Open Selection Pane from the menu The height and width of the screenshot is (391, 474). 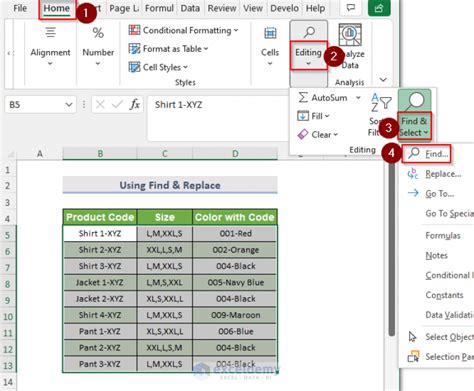(x=441, y=357)
